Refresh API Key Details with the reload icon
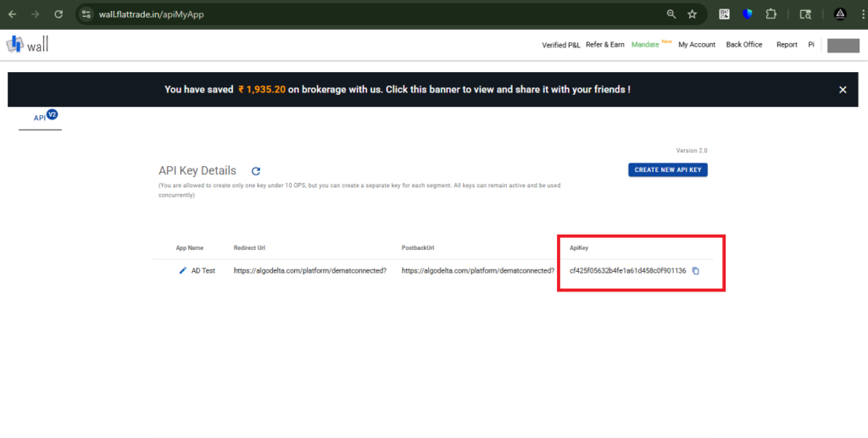 [x=256, y=171]
